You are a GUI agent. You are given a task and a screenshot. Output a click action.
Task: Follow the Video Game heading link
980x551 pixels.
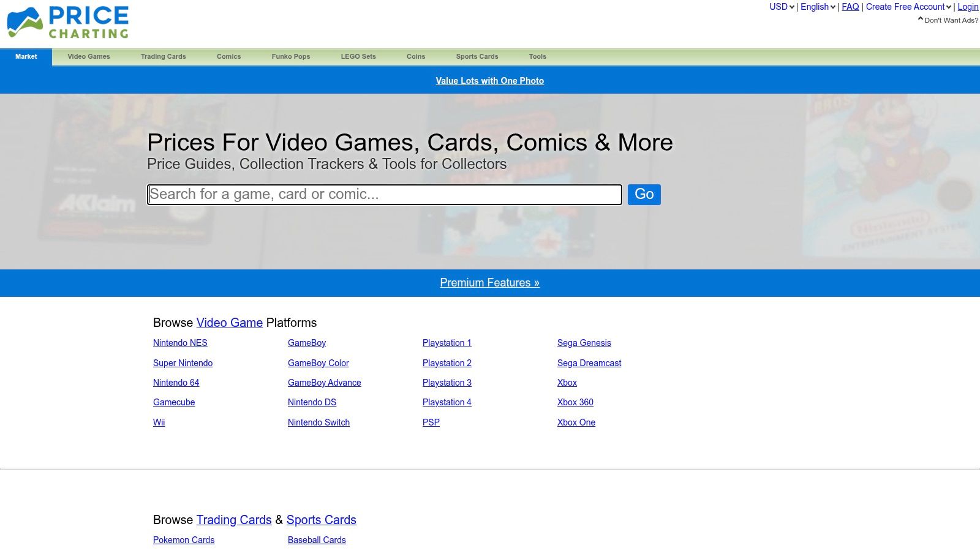tap(230, 323)
